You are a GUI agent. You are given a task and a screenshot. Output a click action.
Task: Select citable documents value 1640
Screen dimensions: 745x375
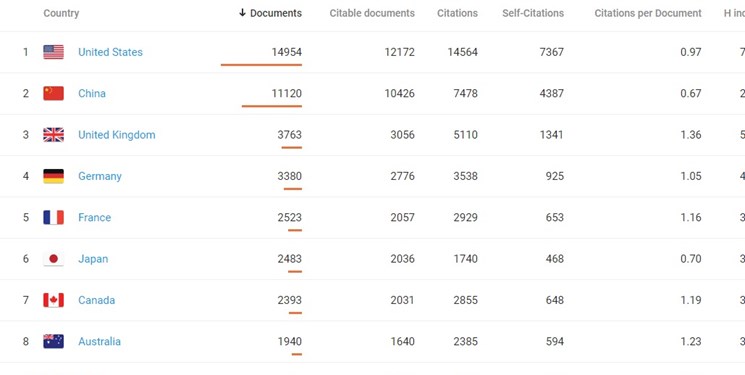tap(402, 341)
